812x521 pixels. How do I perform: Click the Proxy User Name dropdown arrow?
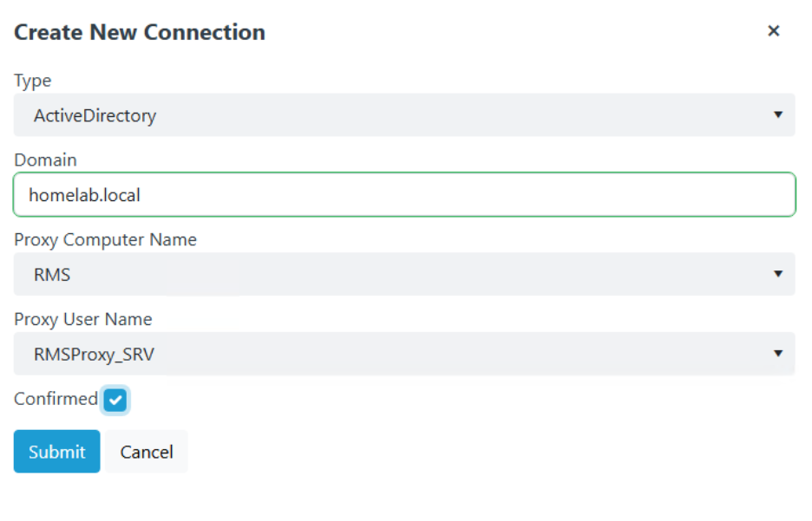(x=779, y=354)
